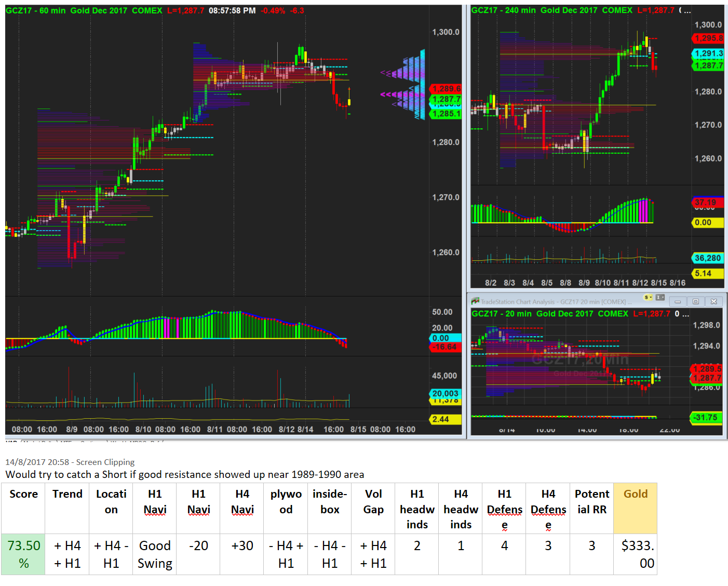Maximize the GCZ17 20 min chart window
Viewport: 728px width, 586px height.
[x=696, y=301]
